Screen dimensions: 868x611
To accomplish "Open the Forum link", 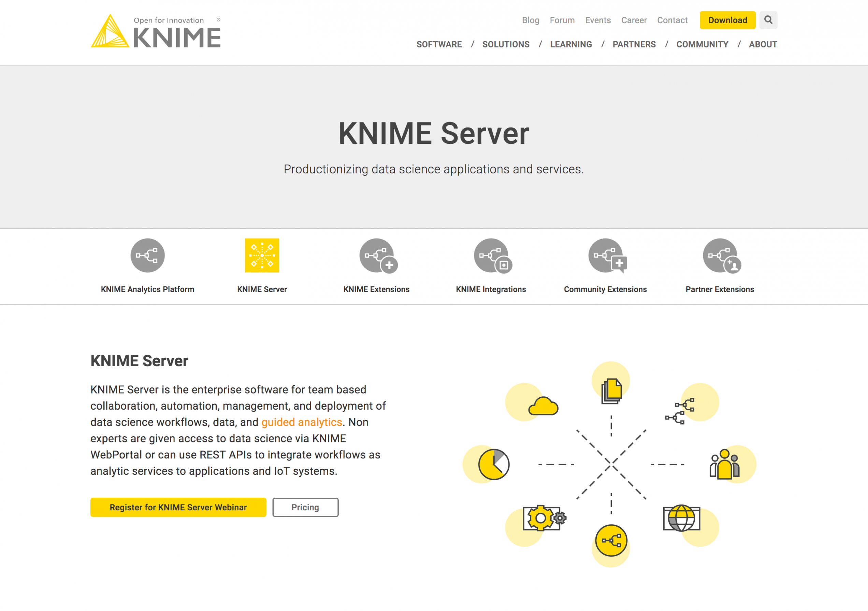I will coord(562,20).
